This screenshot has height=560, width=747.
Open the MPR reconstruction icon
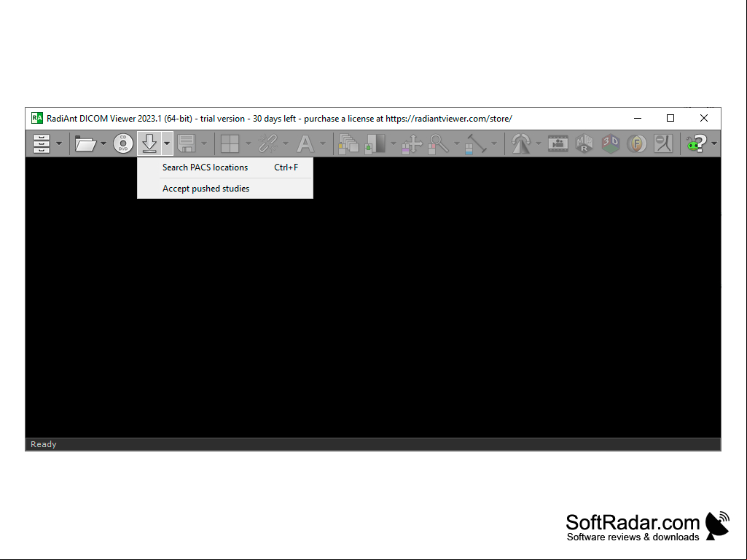tap(584, 143)
